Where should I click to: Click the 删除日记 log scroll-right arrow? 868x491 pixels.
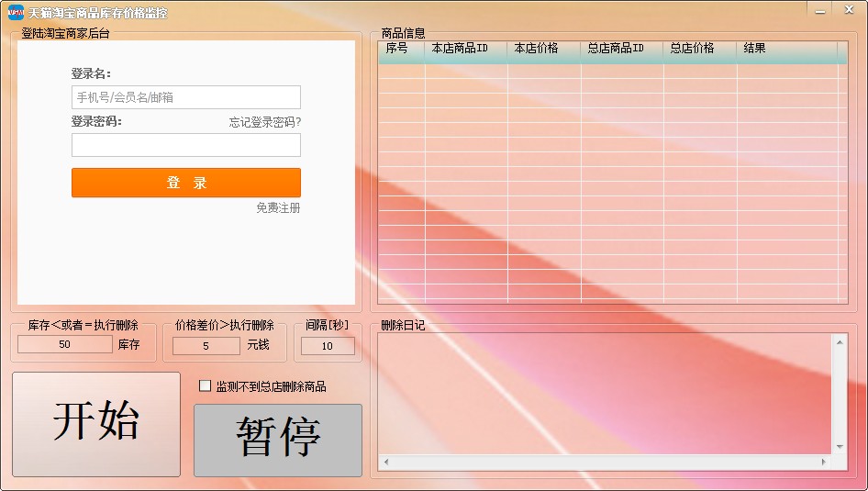[x=824, y=462]
